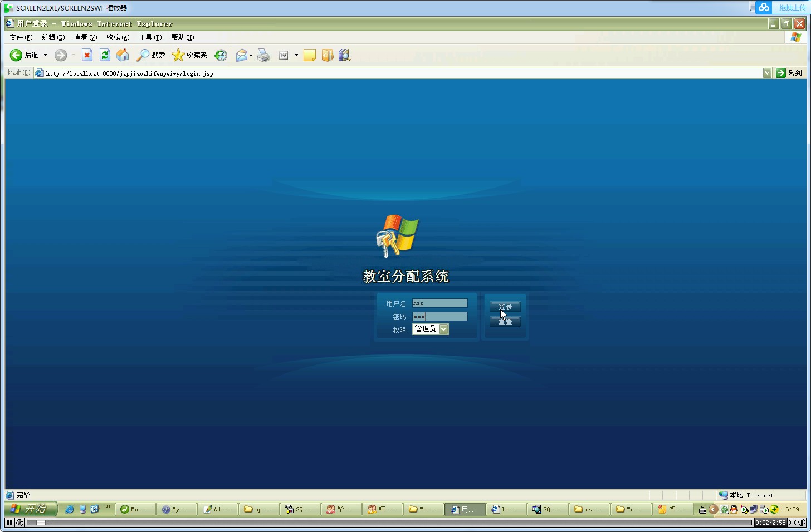Open the 文件(F) menu
811x532 pixels.
(21, 37)
